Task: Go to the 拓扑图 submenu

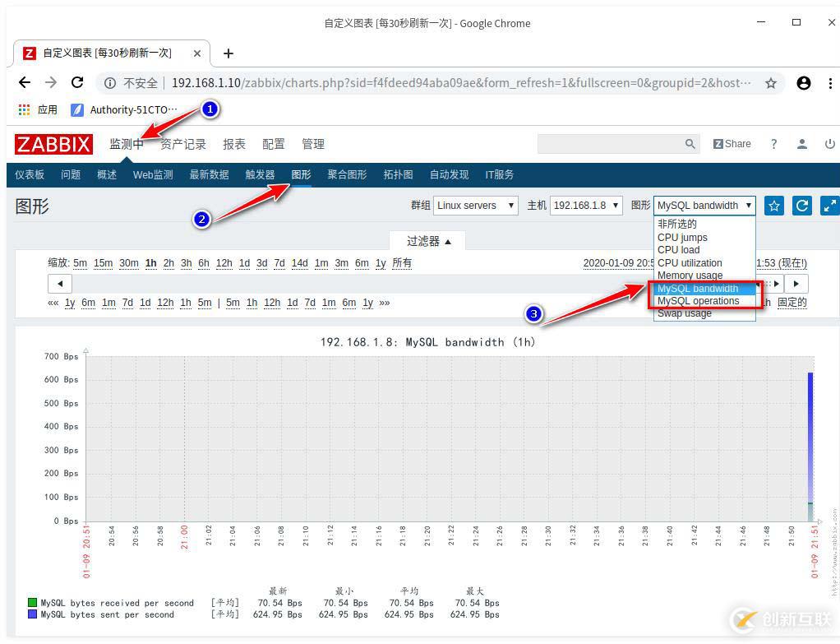Action: pyautogui.click(x=398, y=174)
